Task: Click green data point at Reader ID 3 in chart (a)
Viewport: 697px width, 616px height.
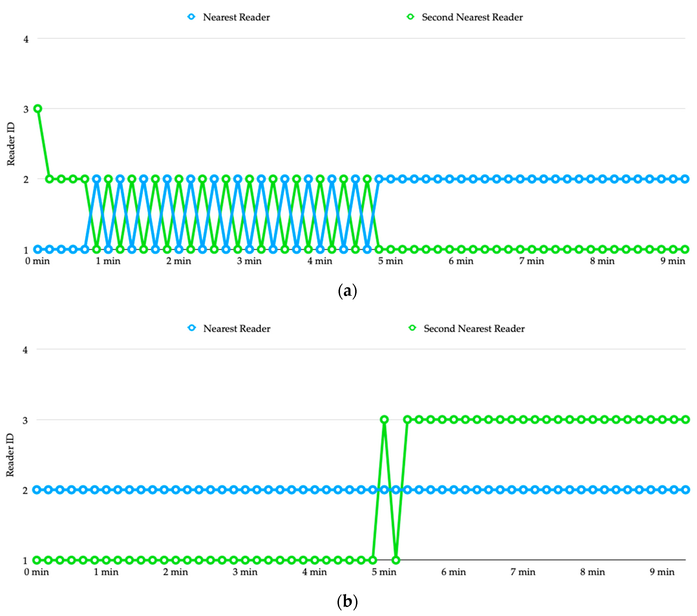Action: pos(38,109)
